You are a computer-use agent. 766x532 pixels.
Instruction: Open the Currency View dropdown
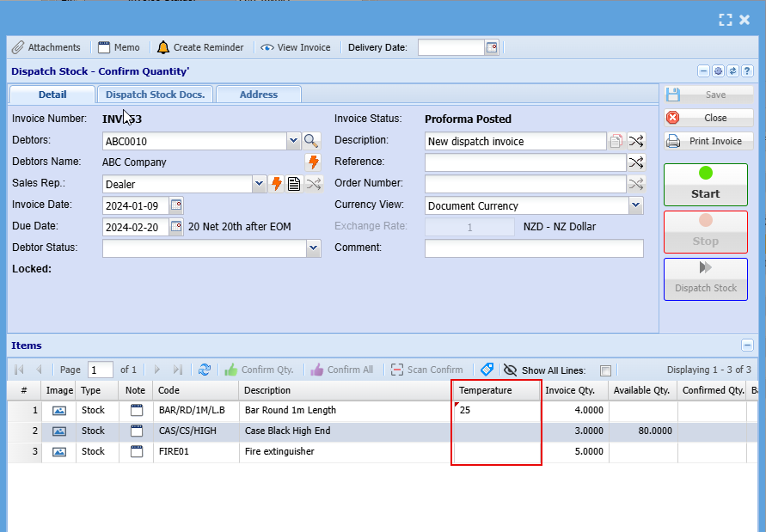pyautogui.click(x=635, y=205)
